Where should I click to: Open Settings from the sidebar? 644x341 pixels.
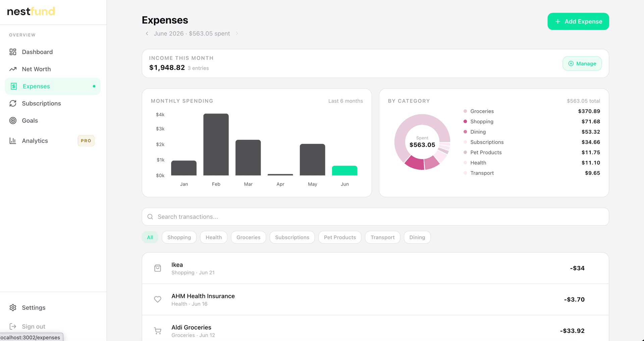[53, 308]
